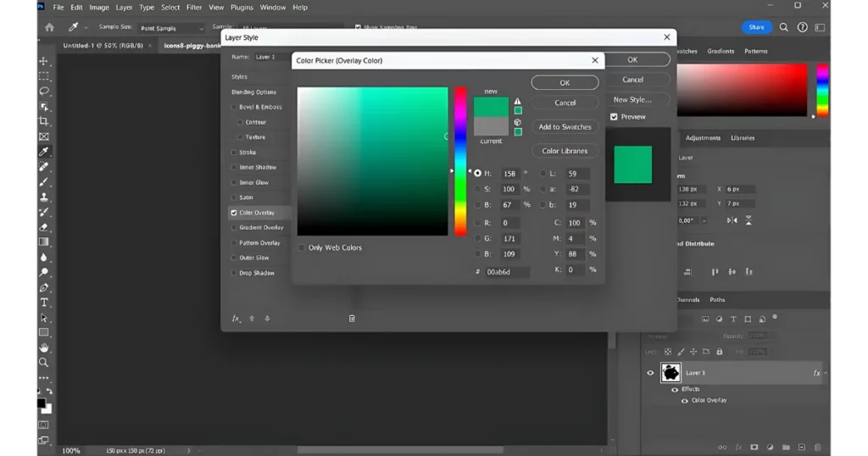
Task: Hide Layer 1 with its eye icon
Action: [x=650, y=373]
